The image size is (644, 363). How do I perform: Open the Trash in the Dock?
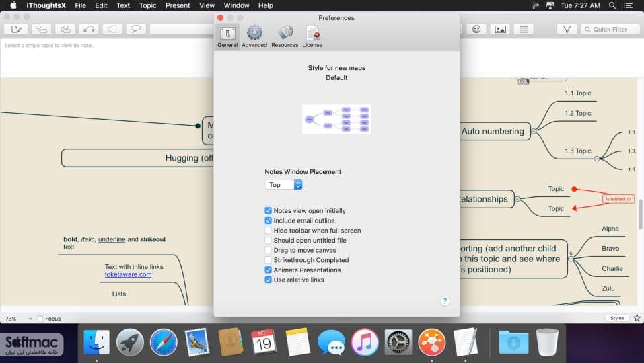pyautogui.click(x=547, y=342)
